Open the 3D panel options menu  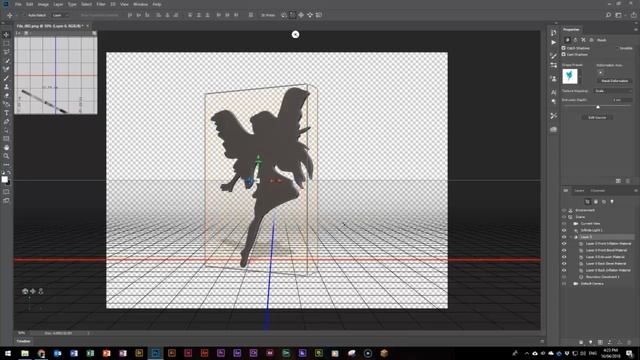click(636, 191)
